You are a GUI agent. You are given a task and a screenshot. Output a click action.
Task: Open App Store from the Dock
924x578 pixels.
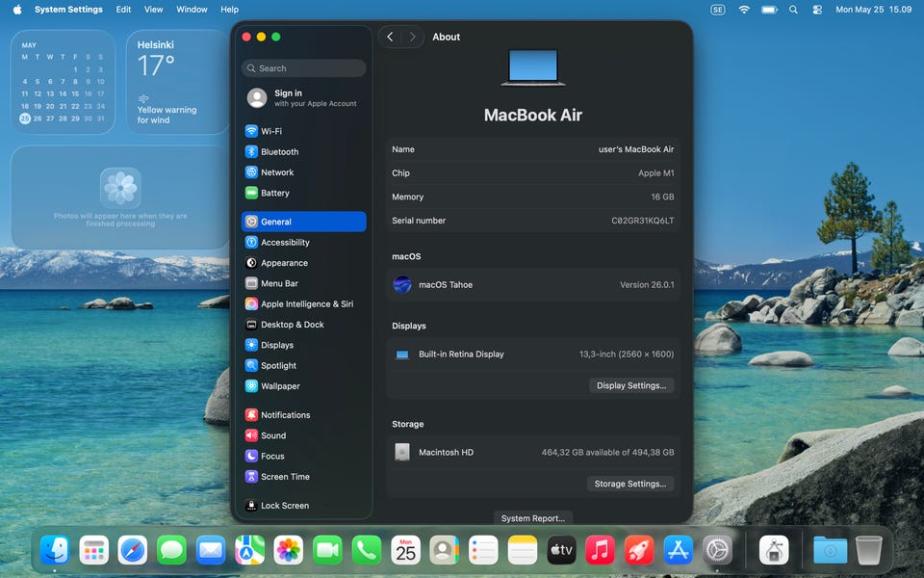point(679,550)
